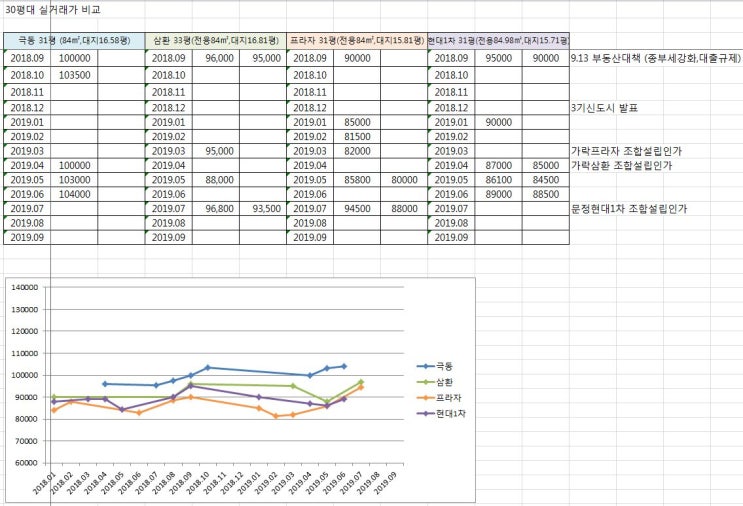The height and width of the screenshot is (506, 743).
Task: Select the 프라자 31평 header cell
Action: click(357, 41)
